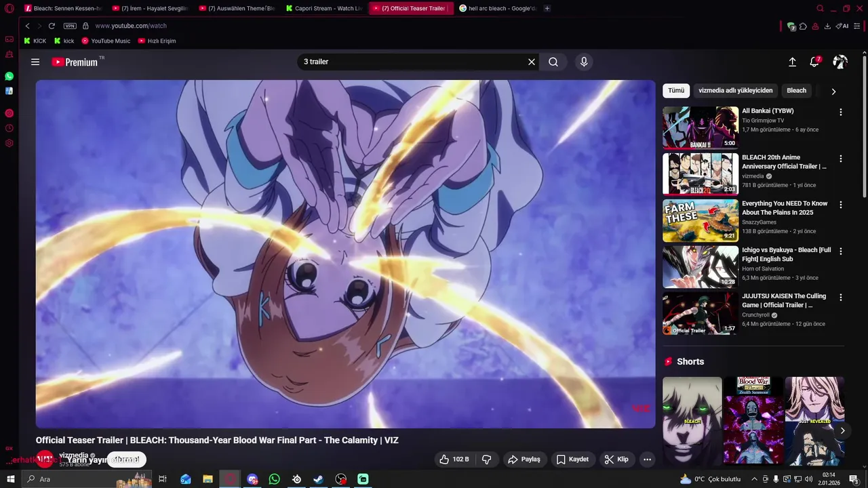Open Steam from the Windows taskbar
868x488 pixels.
[318, 479]
